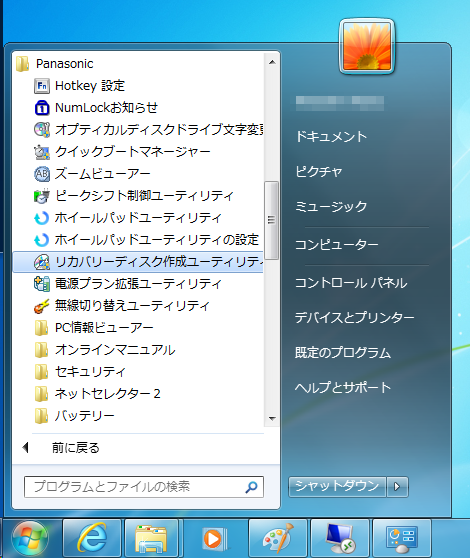This screenshot has height=558, width=470.
Task: Click the 無線切り替えユーティリティ icon
Action: [42, 306]
